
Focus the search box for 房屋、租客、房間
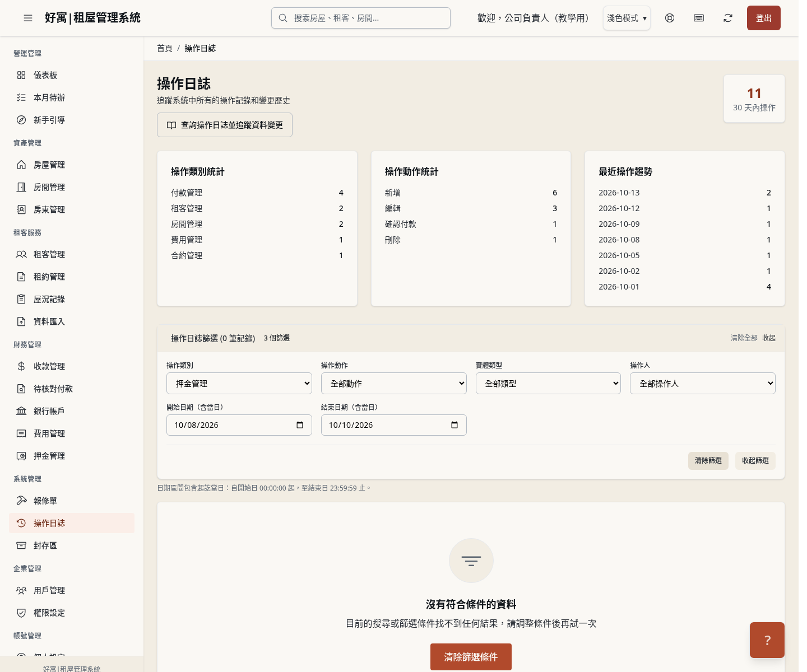pos(361,18)
